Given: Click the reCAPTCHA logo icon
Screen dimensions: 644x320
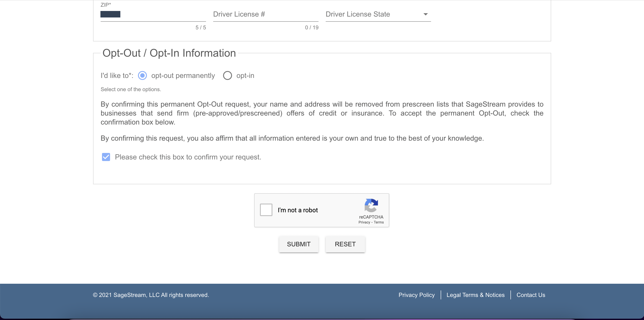Looking at the screenshot, I should click(371, 205).
